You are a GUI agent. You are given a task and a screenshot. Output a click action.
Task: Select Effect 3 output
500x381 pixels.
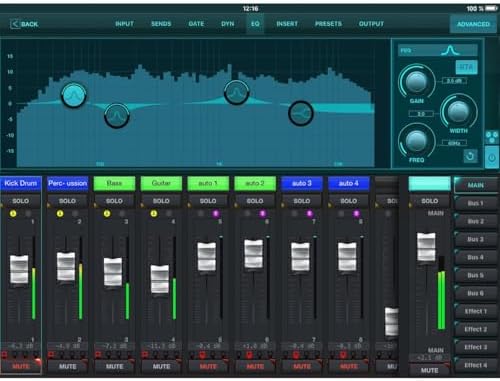pyautogui.click(x=476, y=347)
